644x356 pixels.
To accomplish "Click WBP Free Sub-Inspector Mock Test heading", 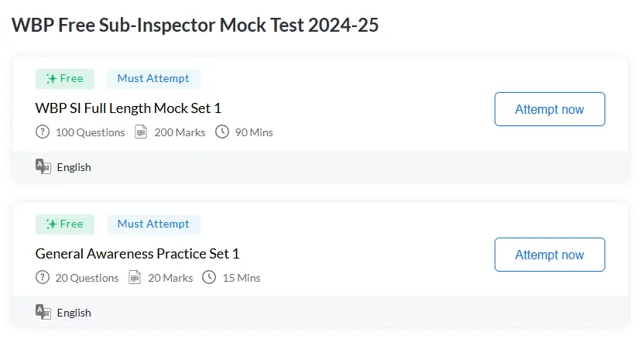I will click(x=195, y=25).
